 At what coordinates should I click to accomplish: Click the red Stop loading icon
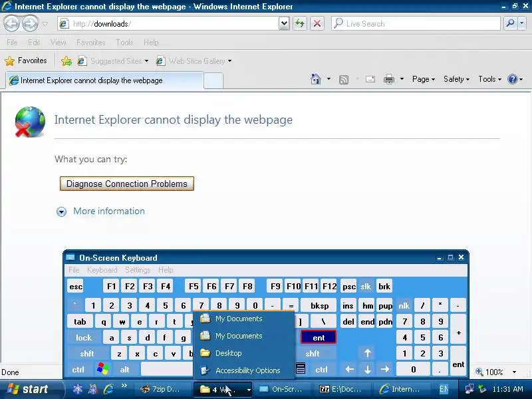pos(317,23)
